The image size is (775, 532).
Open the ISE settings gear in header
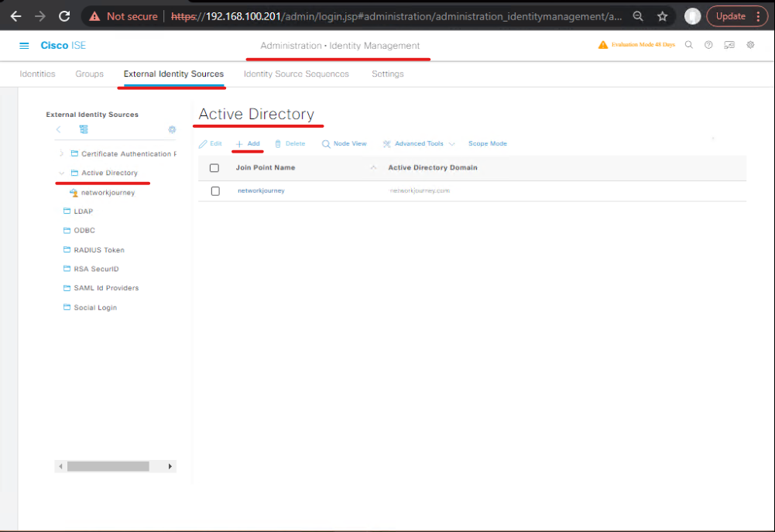pyautogui.click(x=750, y=45)
